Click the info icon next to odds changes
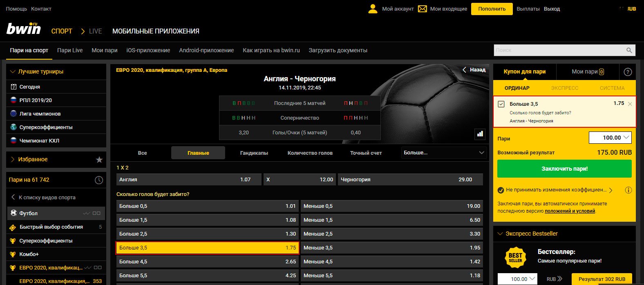The width and height of the screenshot is (644, 285). tap(628, 190)
